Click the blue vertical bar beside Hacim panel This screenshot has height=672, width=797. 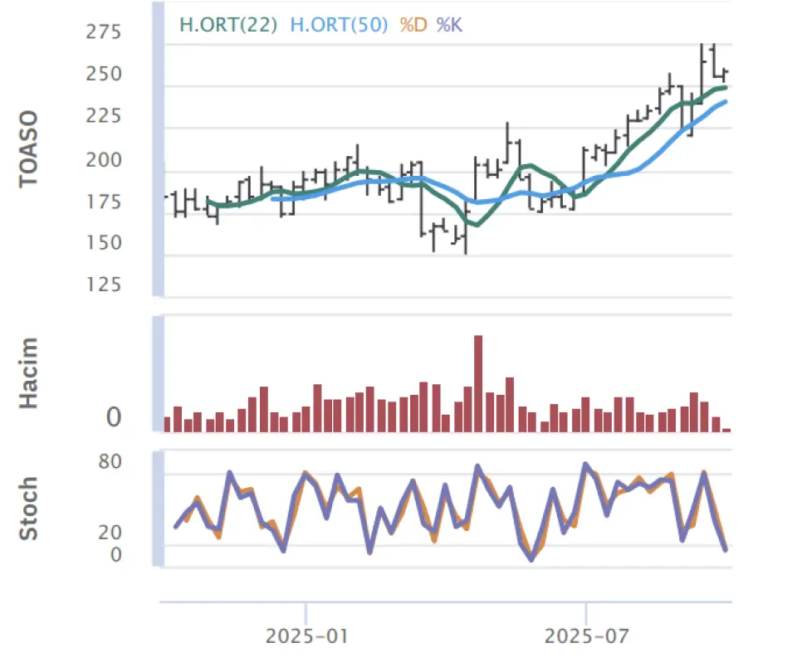coord(158,374)
